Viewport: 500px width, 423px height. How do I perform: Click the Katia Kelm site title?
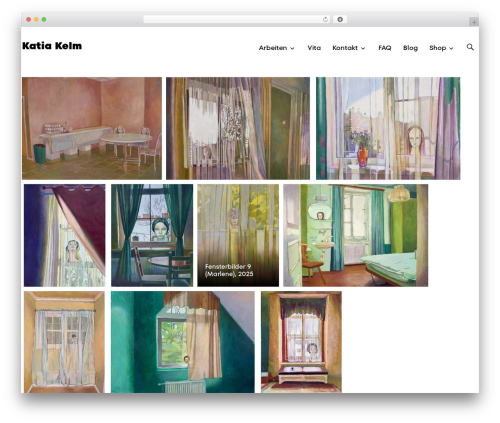click(52, 46)
